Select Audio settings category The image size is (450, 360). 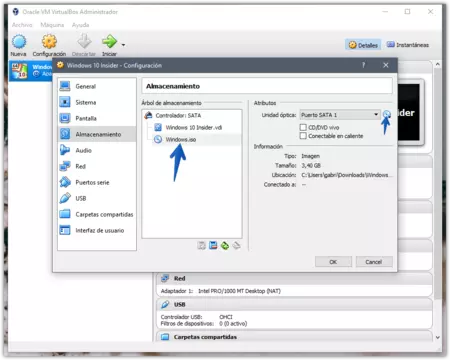point(97,150)
